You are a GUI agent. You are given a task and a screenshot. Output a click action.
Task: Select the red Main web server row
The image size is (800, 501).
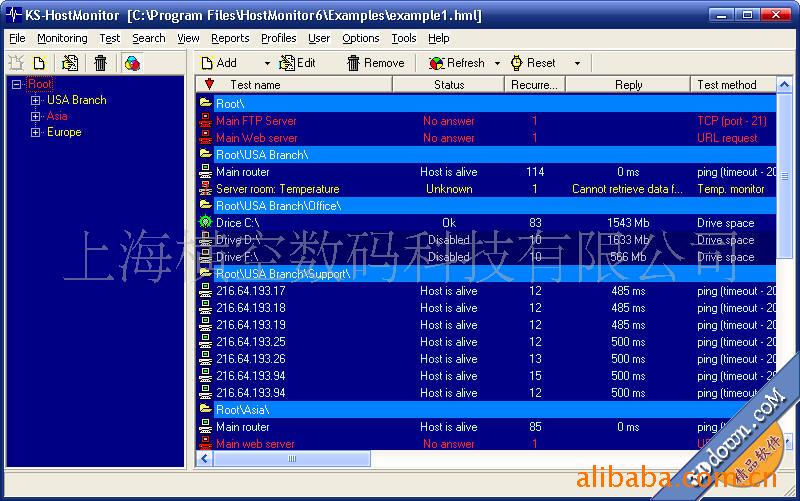pyautogui.click(x=486, y=443)
